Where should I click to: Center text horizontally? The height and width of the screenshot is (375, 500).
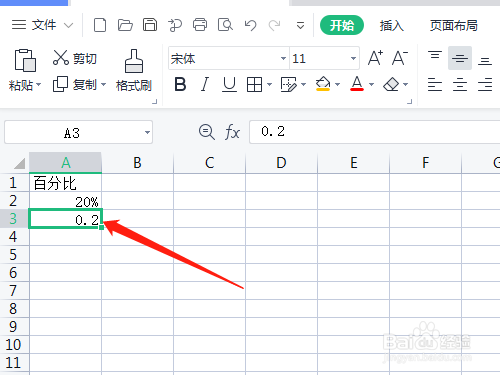(460, 84)
